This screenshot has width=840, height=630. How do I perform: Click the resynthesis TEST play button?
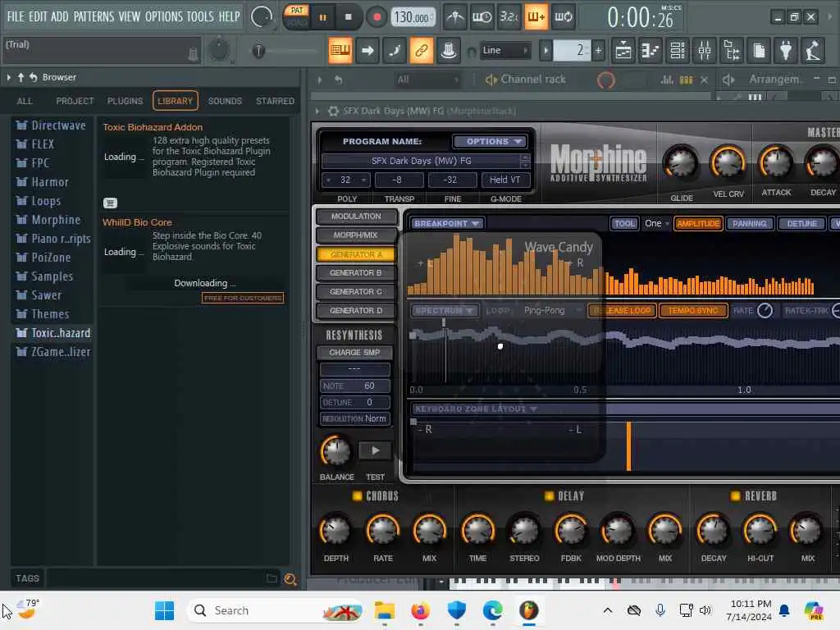[x=375, y=451]
